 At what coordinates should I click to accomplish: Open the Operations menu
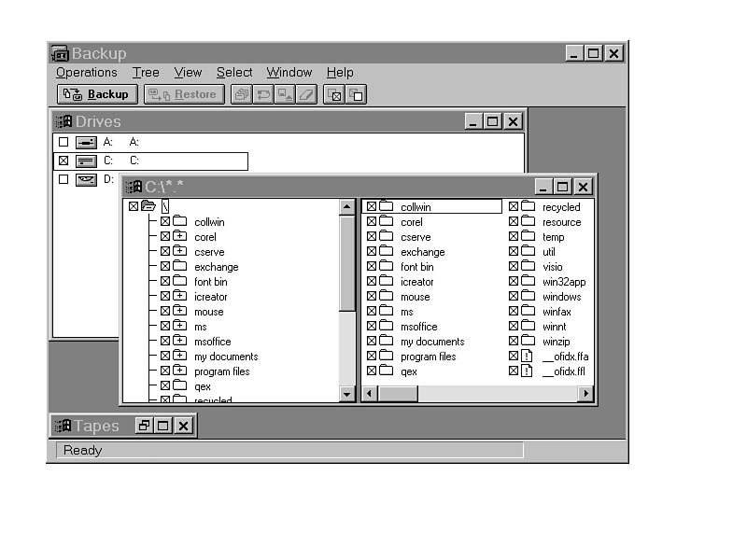(x=86, y=72)
